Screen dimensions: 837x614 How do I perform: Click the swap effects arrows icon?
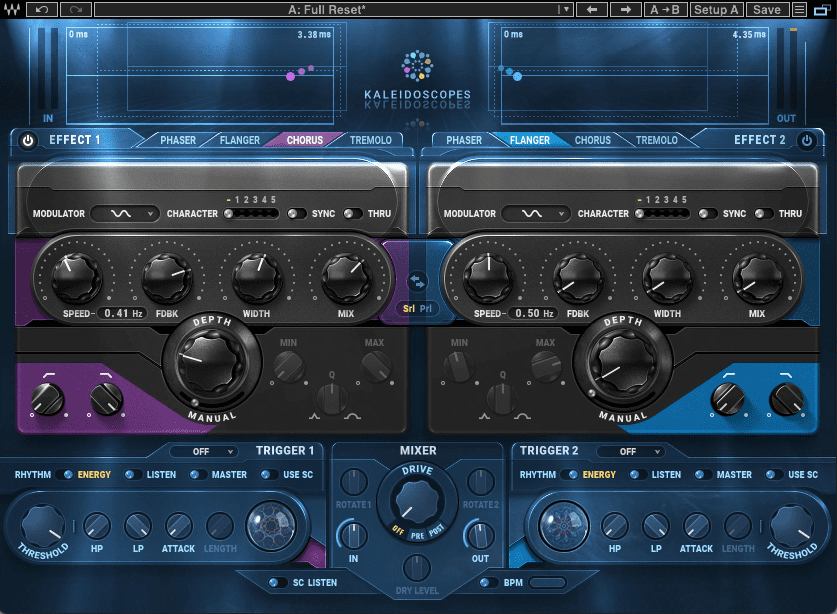point(417,281)
